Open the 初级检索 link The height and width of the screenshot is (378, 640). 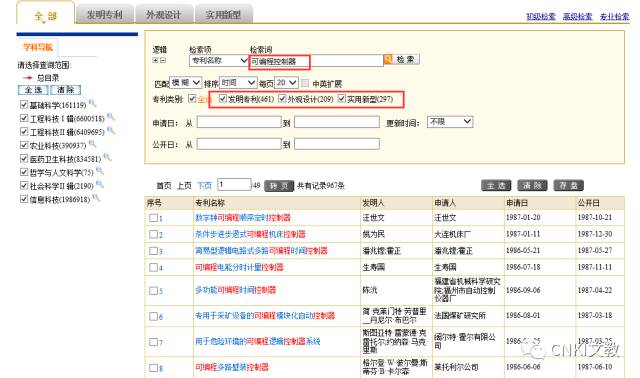click(541, 16)
